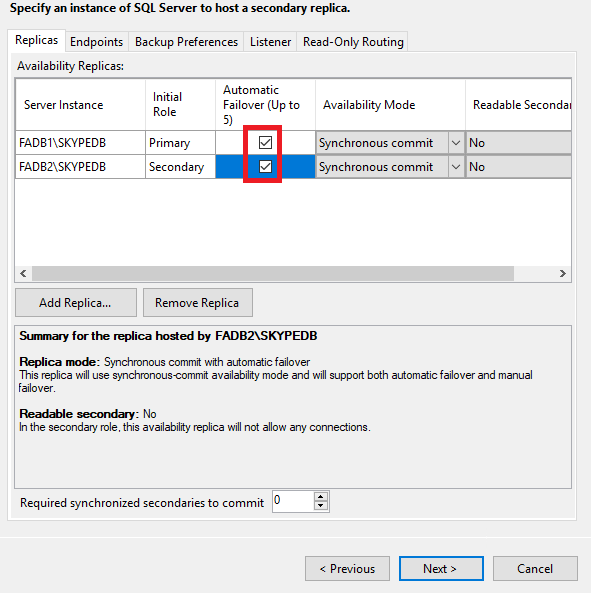This screenshot has width=591, height=593.
Task: Click the left arrow of the horizontal scrollbar
Action: (23, 273)
